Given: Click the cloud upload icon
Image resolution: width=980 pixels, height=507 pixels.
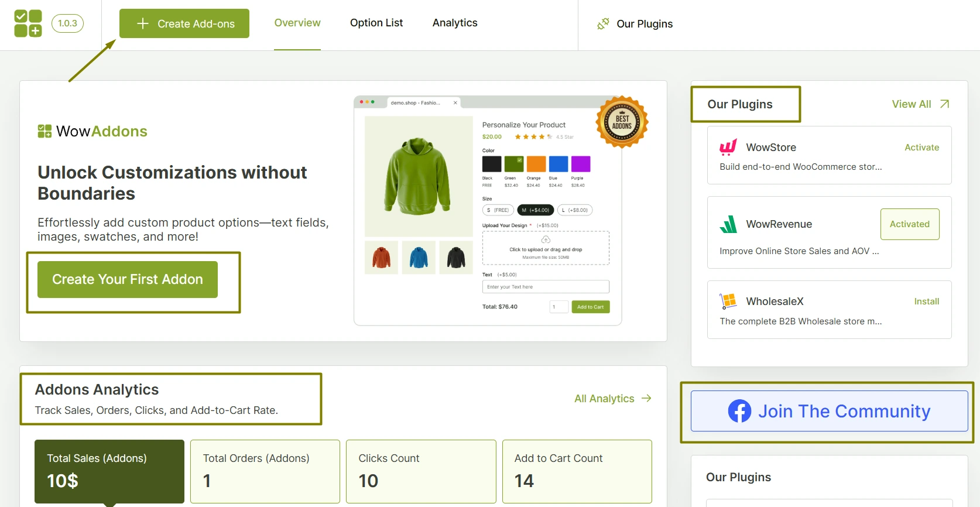Looking at the screenshot, I should click(546, 240).
